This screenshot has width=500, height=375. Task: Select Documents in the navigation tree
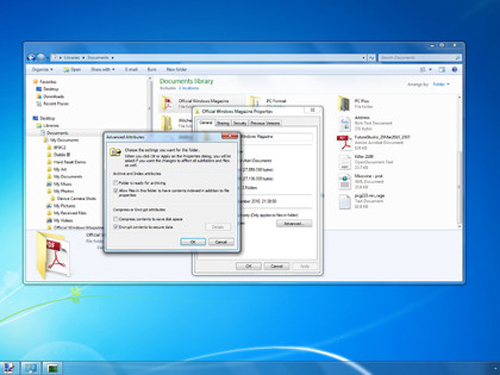click(x=57, y=133)
